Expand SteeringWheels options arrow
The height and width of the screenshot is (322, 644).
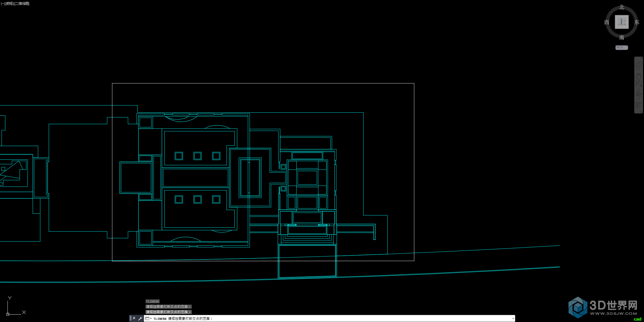coord(639,70)
